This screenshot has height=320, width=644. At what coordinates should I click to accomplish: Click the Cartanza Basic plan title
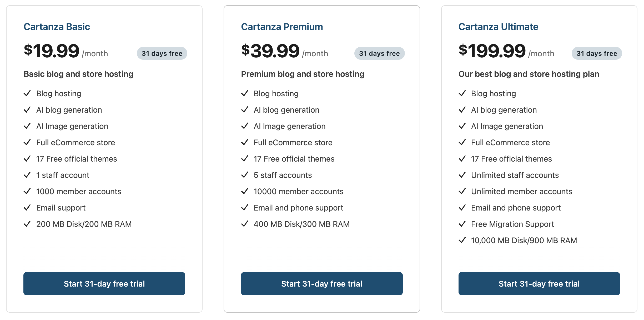point(57,27)
